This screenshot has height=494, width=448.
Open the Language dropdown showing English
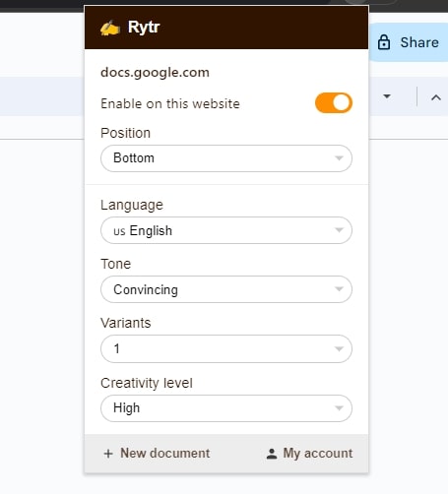click(226, 230)
